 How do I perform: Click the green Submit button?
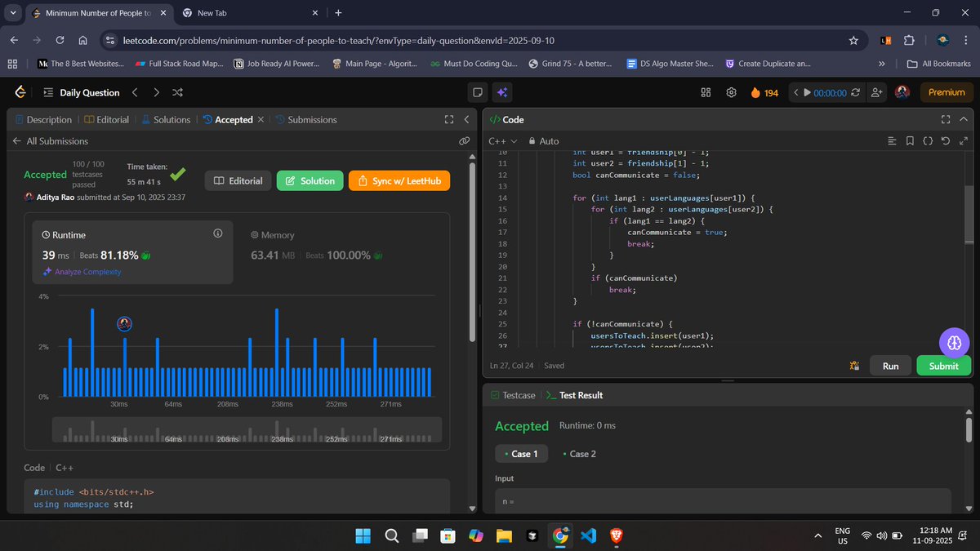pos(943,366)
